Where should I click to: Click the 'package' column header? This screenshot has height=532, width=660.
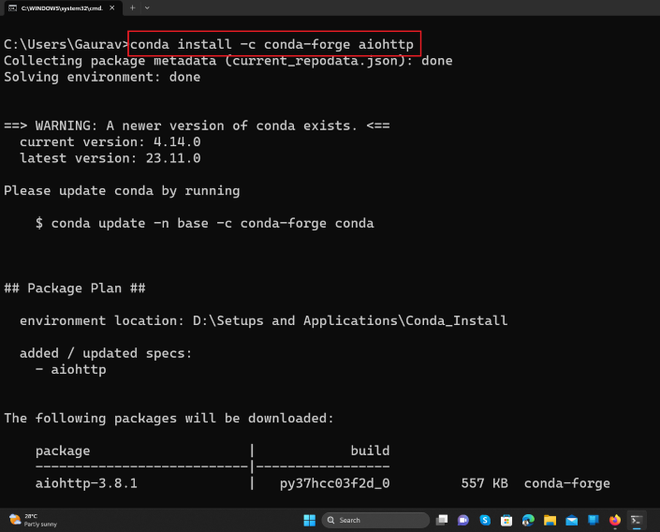click(63, 451)
